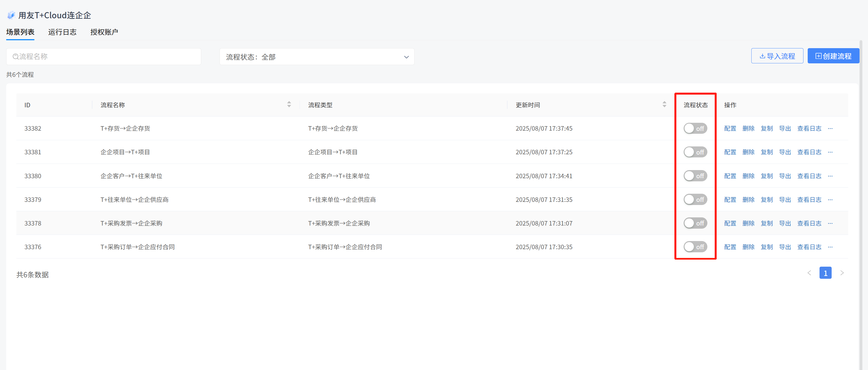Open more actions for flow 33376

click(x=830, y=247)
